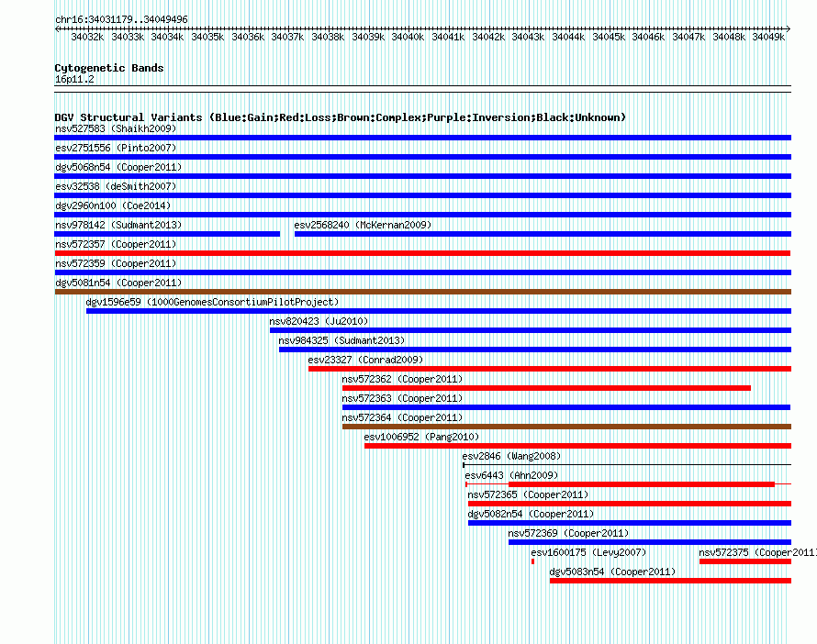The width and height of the screenshot is (817, 644).
Task: Click the chr16:34031179..34049496 coordinates
Action: coord(121,19)
